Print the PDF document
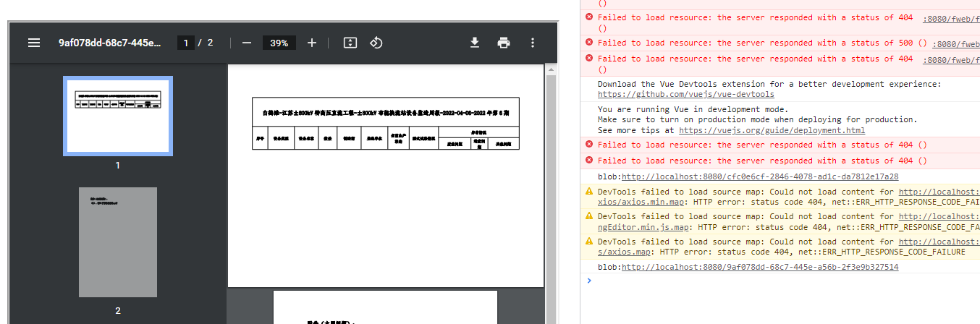Image resolution: width=980 pixels, height=324 pixels. click(x=504, y=43)
